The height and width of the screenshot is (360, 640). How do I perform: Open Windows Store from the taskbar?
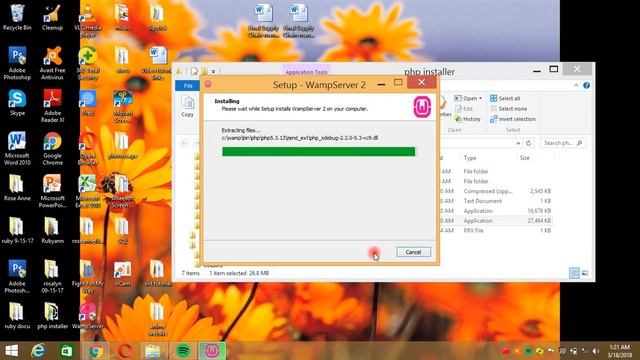(67, 351)
